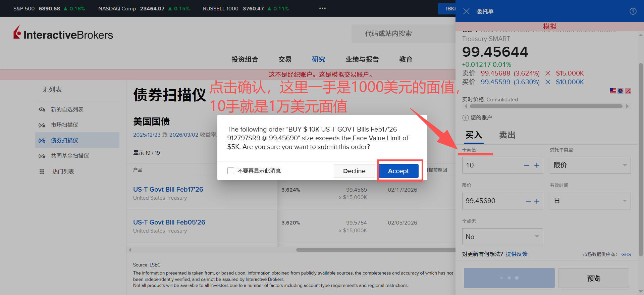Open the order type dropdown showing 限价
644x295 pixels.
pyautogui.click(x=590, y=165)
